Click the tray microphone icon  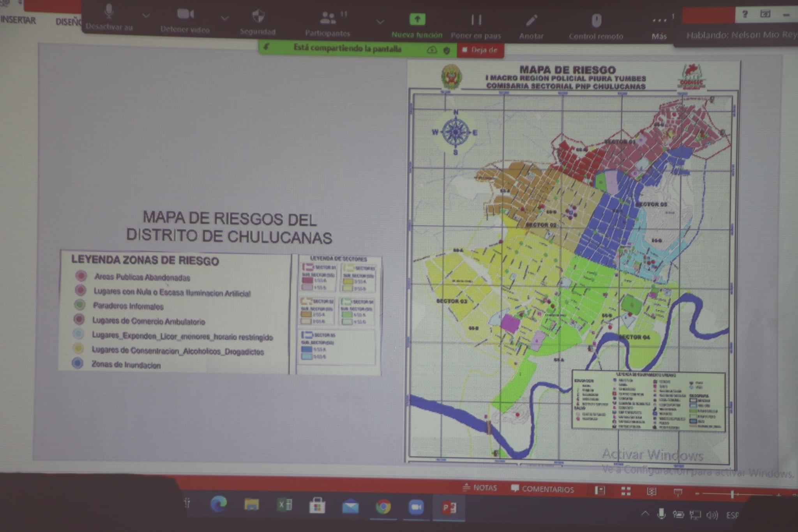[661, 514]
